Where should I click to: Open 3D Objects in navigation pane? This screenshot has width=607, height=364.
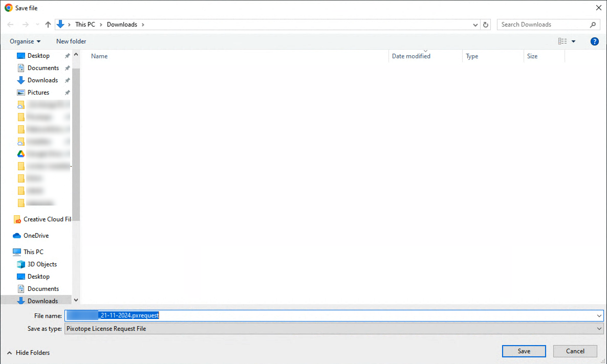(x=42, y=264)
